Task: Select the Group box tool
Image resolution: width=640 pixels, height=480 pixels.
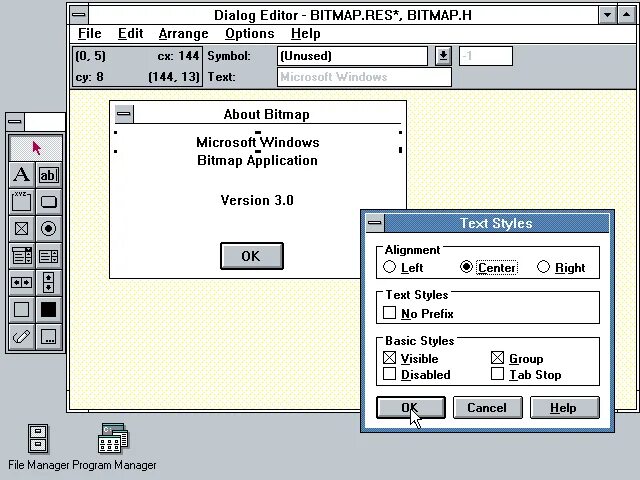Action: pos(22,202)
